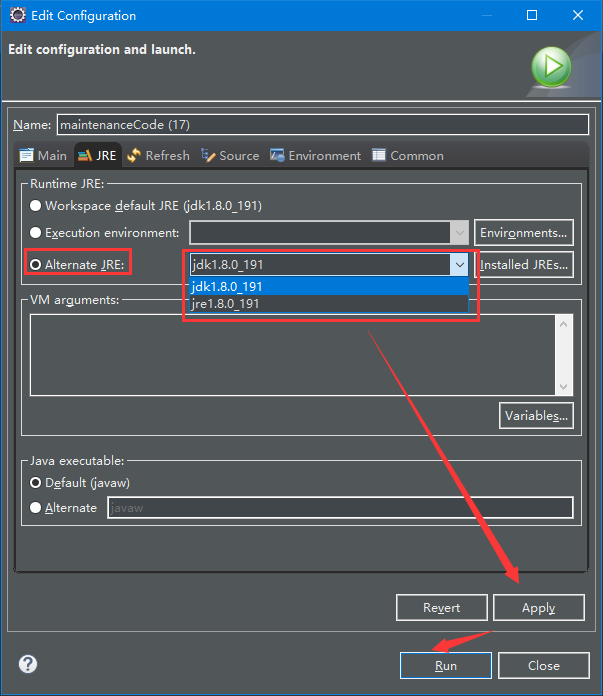Collapse the Alternate JRE dropdown arrow

click(x=460, y=265)
